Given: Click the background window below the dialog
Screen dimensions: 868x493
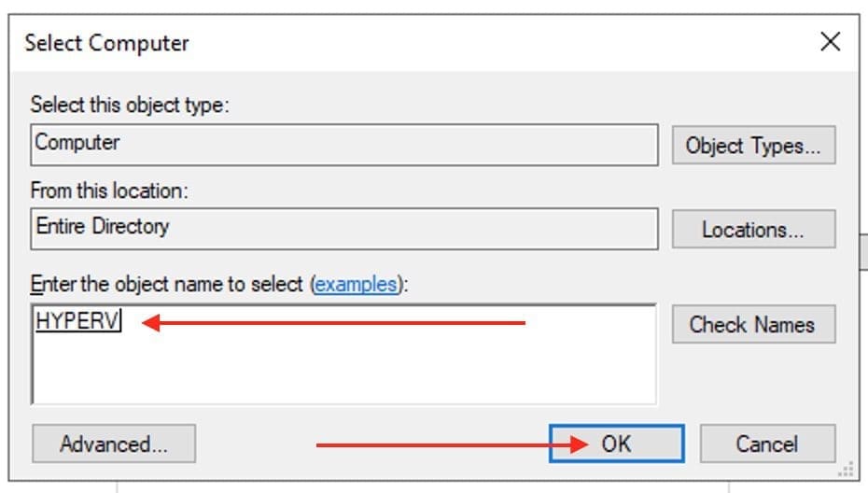Looking at the screenshot, I should click(x=420, y=486).
